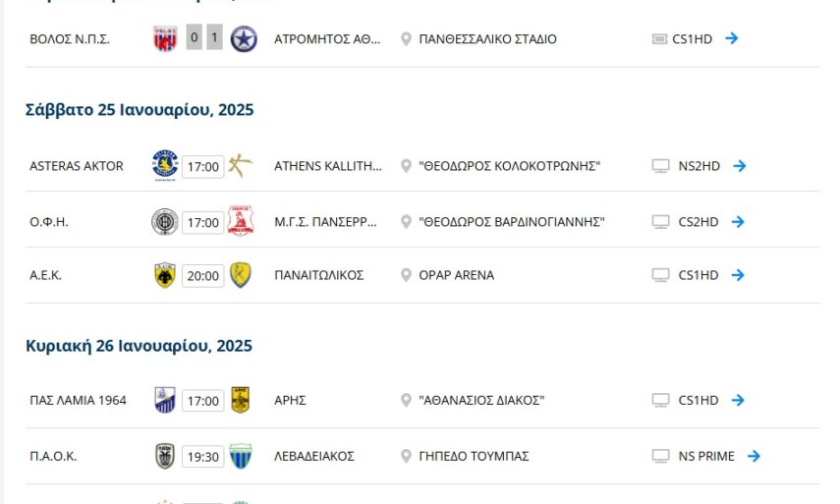Follow the Π.Α.Ο.Κ. match arrow link
840x504 pixels.
754,456
